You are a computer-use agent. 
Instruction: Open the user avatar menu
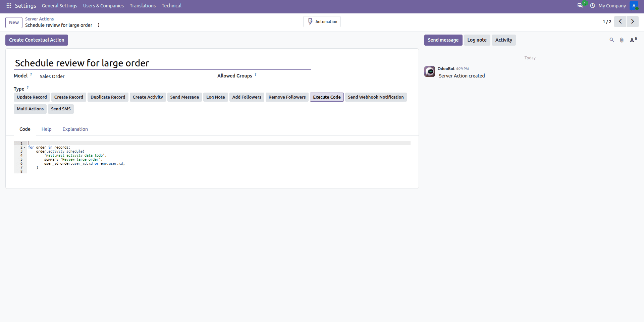[x=634, y=6]
